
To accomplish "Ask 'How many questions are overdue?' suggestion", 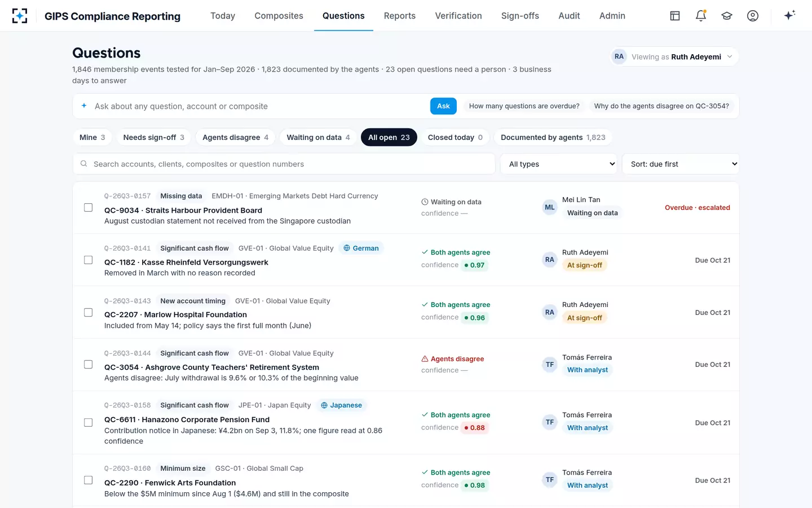I will click(x=524, y=106).
